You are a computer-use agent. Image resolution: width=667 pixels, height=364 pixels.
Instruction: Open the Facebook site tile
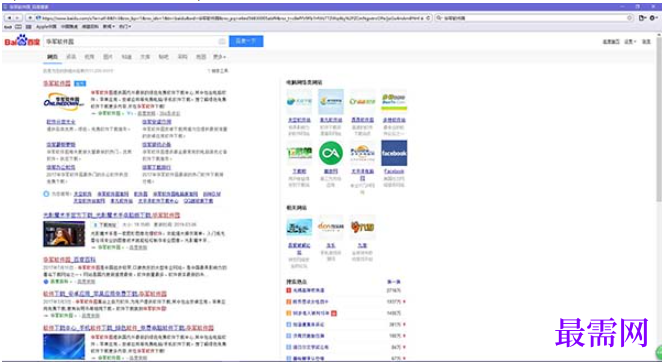pos(394,153)
